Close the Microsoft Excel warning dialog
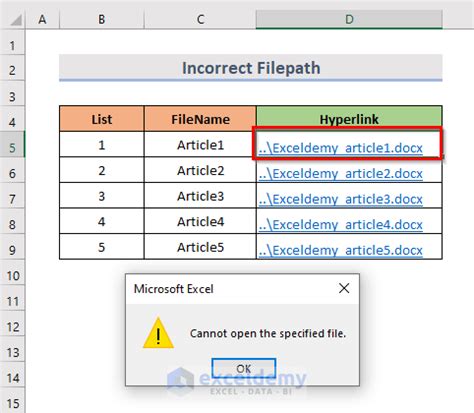The image size is (474, 413). click(344, 288)
